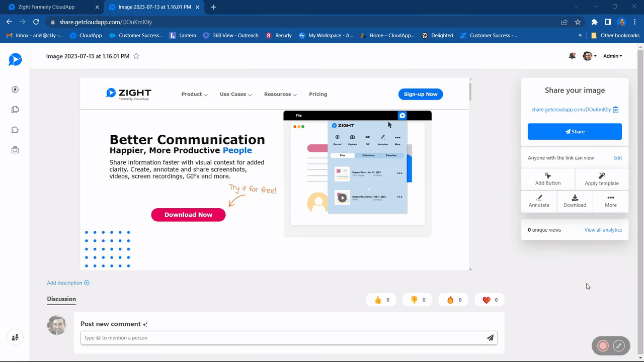The image size is (644, 362).
Task: Open the lightning bolt sidebar icon
Action: pyautogui.click(x=15, y=89)
